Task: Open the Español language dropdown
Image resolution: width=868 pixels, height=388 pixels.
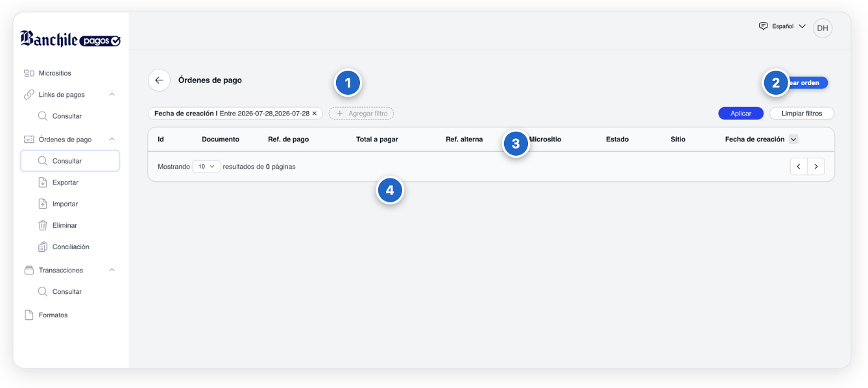Action: point(782,27)
